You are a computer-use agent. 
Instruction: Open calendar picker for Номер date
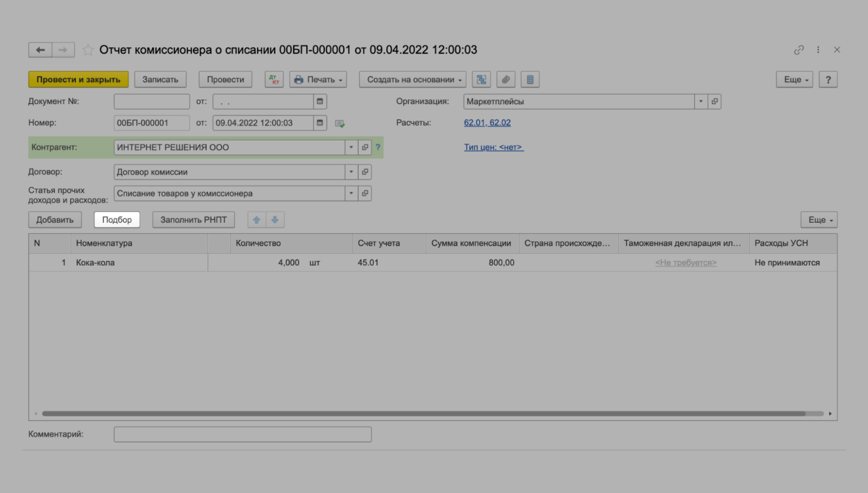point(320,123)
